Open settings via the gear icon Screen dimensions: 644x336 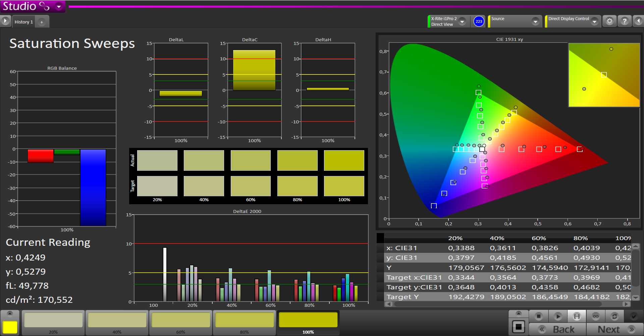pos(609,21)
